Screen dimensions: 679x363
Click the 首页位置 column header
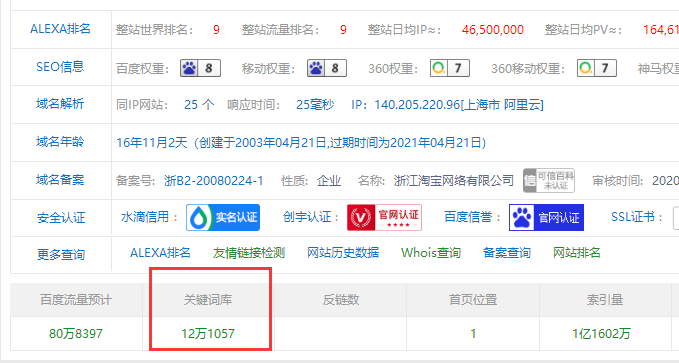473,300
